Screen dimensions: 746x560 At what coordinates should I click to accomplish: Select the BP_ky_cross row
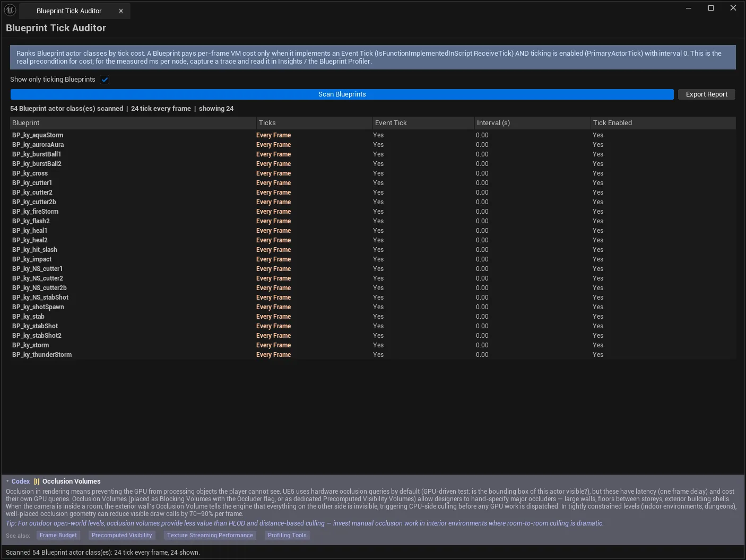pos(373,173)
